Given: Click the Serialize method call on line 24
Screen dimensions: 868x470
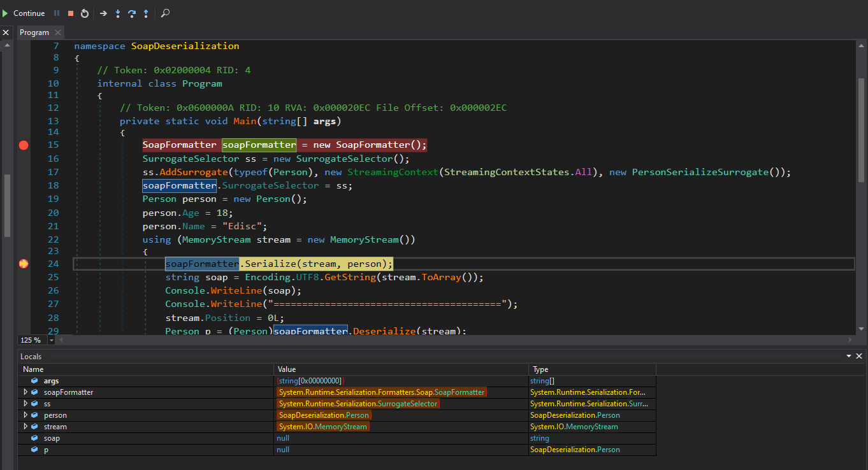Looking at the screenshot, I should coord(270,264).
